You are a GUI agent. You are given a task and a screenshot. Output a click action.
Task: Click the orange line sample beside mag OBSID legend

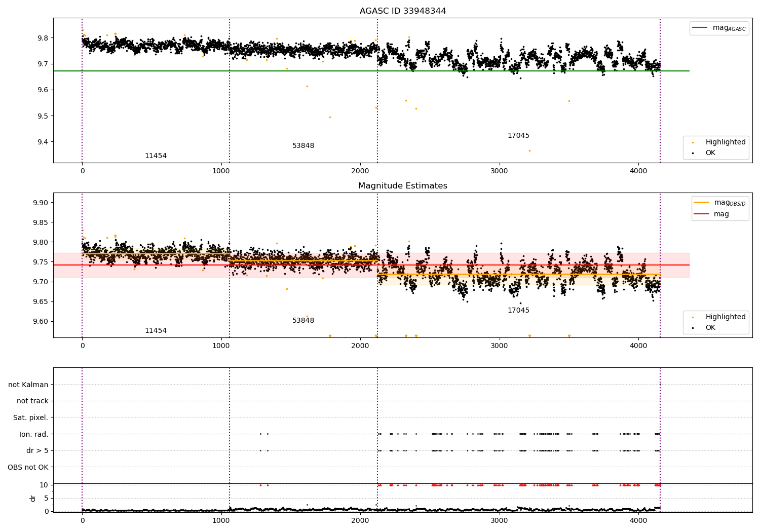[701, 203]
